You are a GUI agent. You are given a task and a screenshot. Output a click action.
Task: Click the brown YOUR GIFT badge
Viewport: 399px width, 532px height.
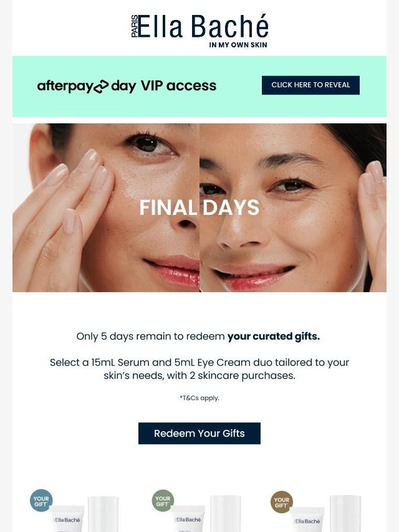[x=282, y=502]
